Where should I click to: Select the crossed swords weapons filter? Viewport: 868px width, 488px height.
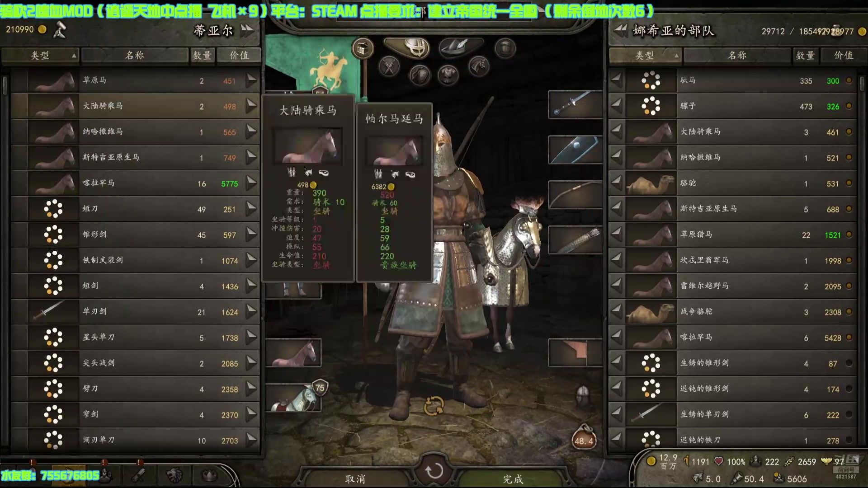click(x=389, y=67)
